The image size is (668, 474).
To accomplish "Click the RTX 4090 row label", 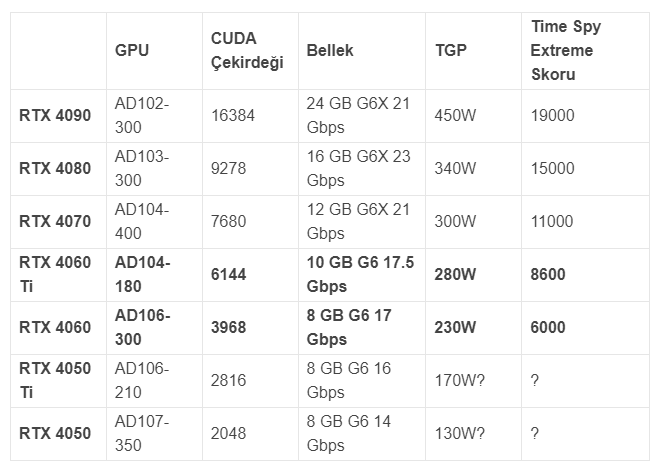I will [x=55, y=115].
